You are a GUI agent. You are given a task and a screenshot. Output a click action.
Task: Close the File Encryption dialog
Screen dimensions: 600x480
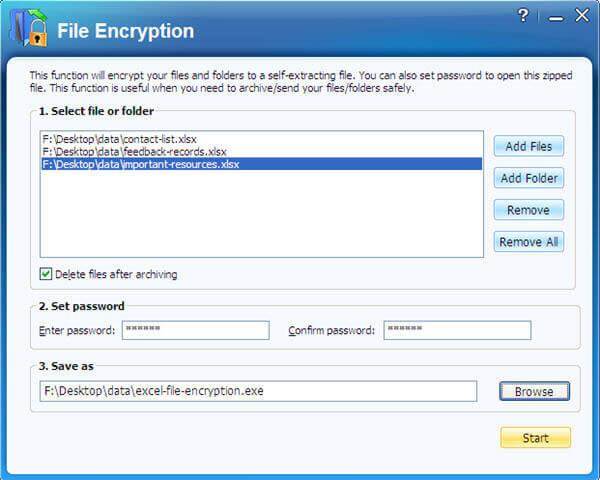point(582,16)
